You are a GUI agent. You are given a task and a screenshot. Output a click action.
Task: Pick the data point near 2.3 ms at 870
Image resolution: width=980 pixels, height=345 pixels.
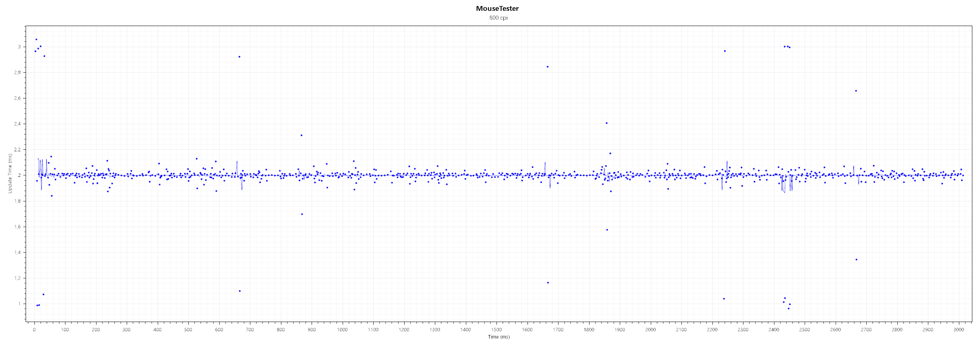coord(301,135)
